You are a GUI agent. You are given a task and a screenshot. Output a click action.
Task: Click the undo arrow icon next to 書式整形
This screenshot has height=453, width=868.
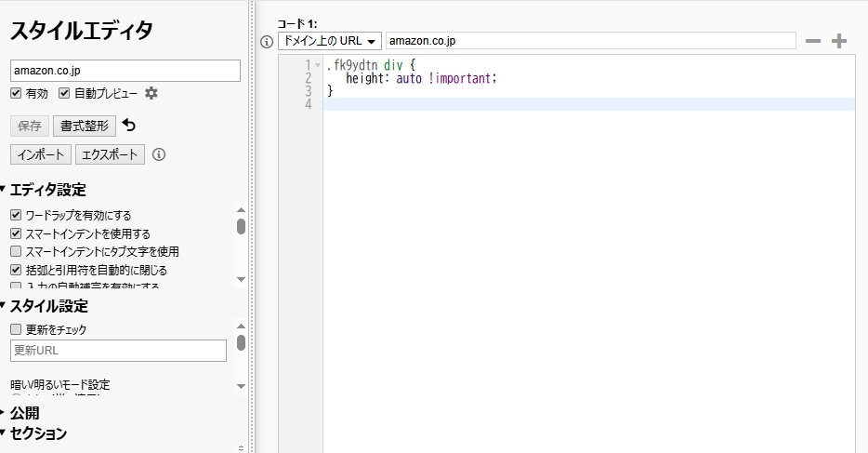pos(129,126)
